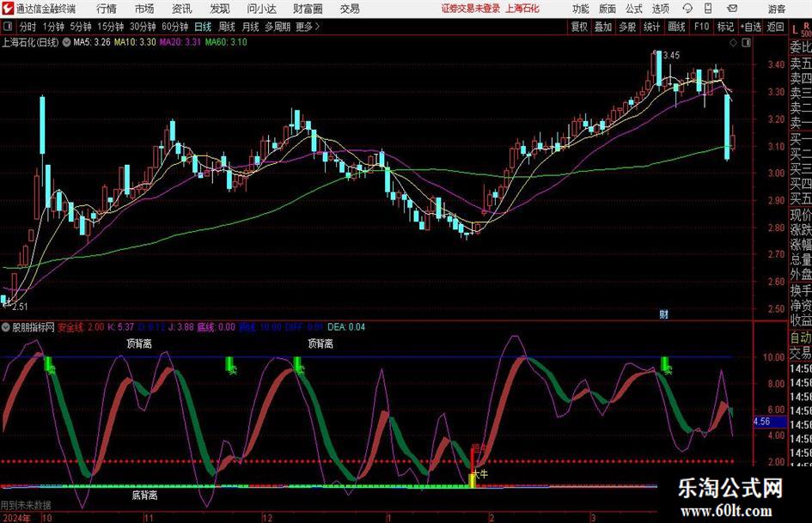Click the 复权 button
Image resolution: width=812 pixels, height=523 pixels.
[579, 27]
